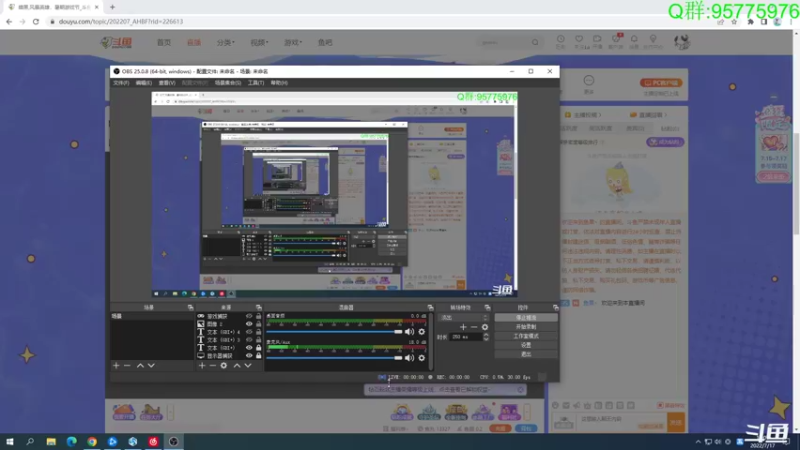The height and width of the screenshot is (450, 800).
Task: Move the source up in the sources list
Action: click(237, 366)
